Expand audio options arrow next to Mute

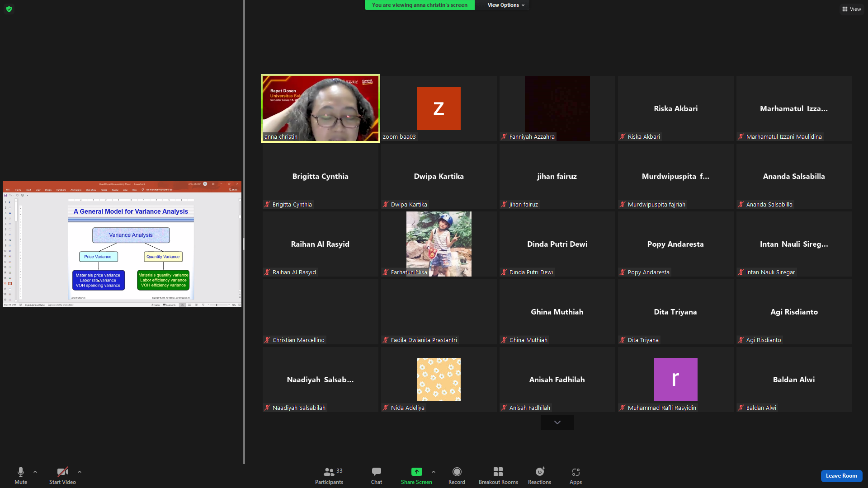pyautogui.click(x=35, y=472)
